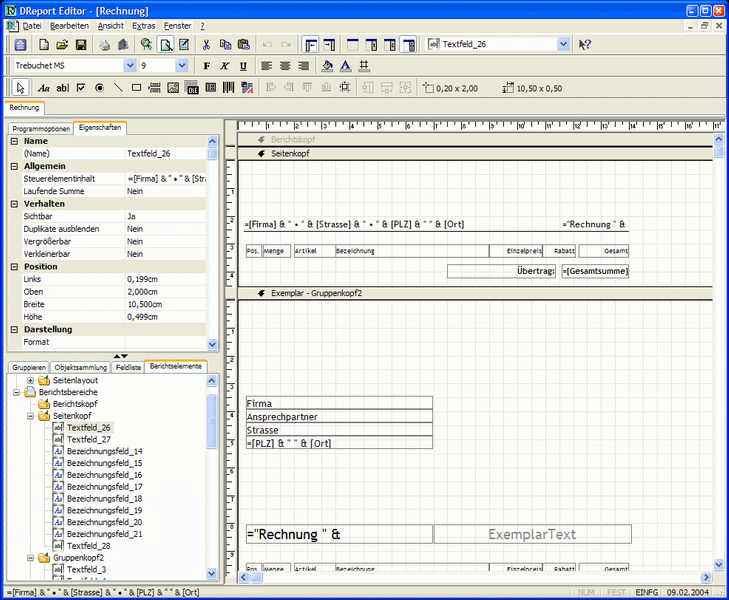Collapse the Berichtsbereiche tree node
Viewport: 729px width, 600px height.
16,392
